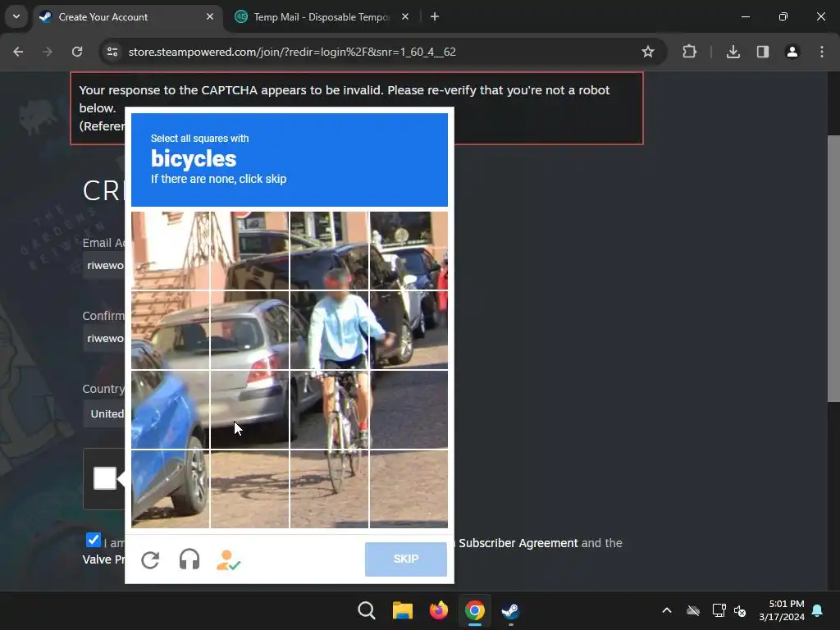Click the browser forward arrow
The image size is (840, 630).
pyautogui.click(x=48, y=52)
